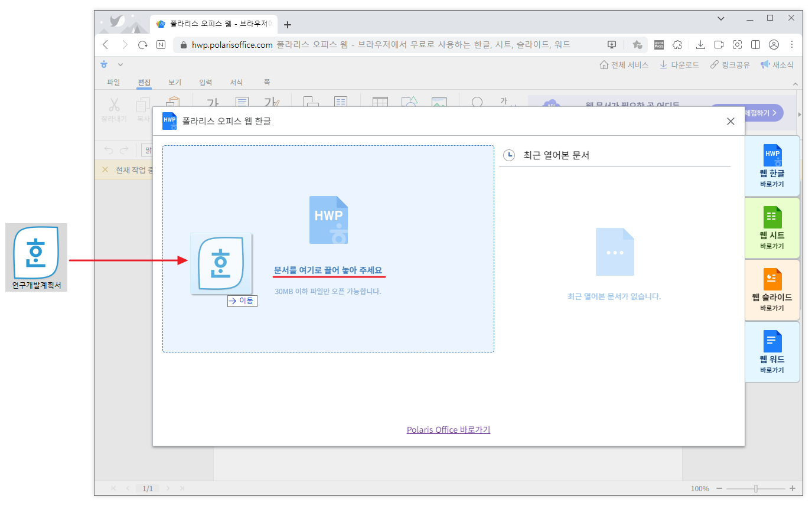Launch 웹 시트 from the right sidebar
Screen dimensions: 812x506
pos(772,228)
